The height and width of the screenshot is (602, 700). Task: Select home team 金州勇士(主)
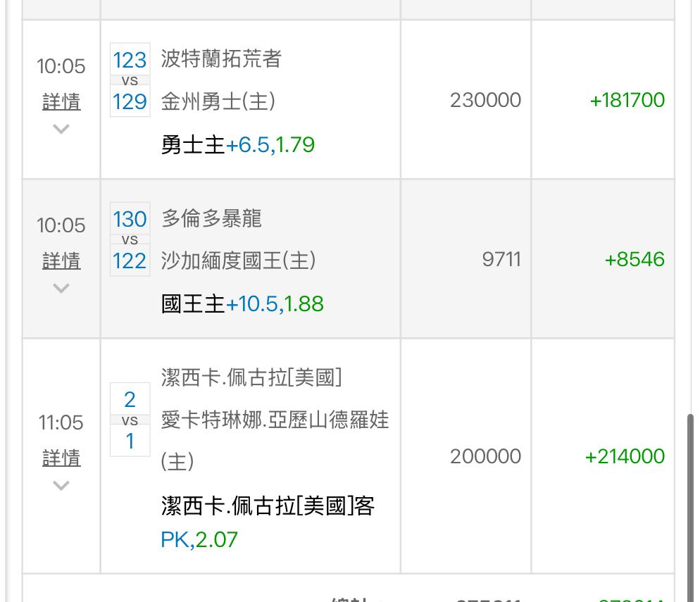tap(218, 102)
